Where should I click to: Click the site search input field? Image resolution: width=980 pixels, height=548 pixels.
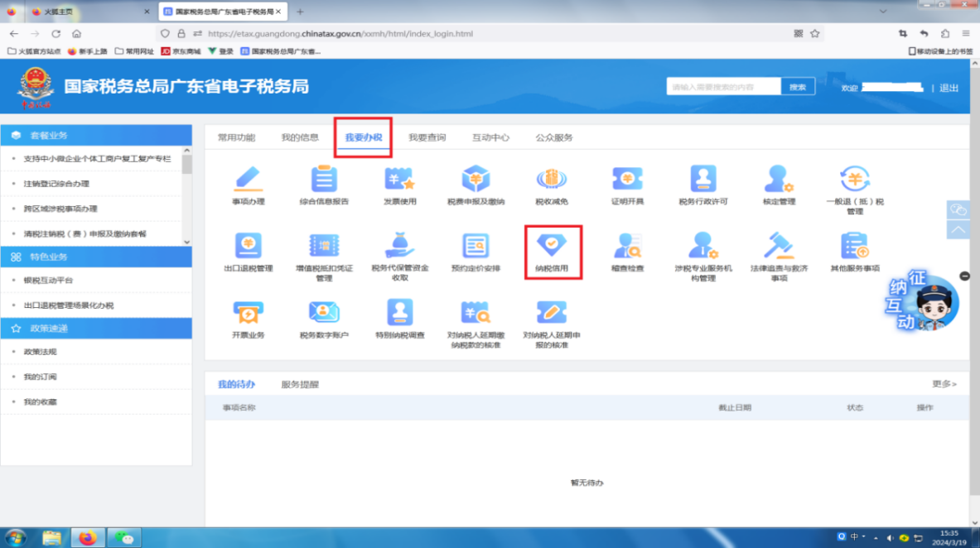click(723, 87)
